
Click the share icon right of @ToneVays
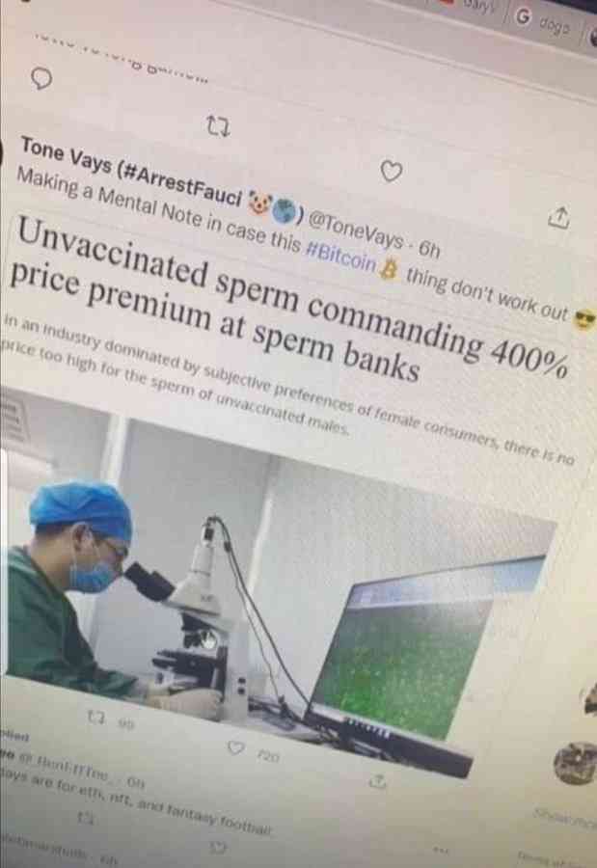tap(558, 219)
